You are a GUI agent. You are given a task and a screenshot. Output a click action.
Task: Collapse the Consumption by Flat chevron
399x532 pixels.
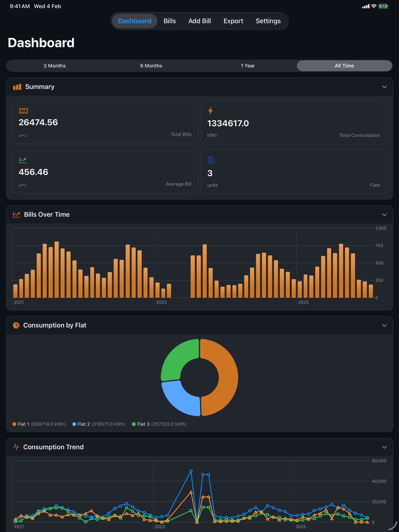[384, 325]
